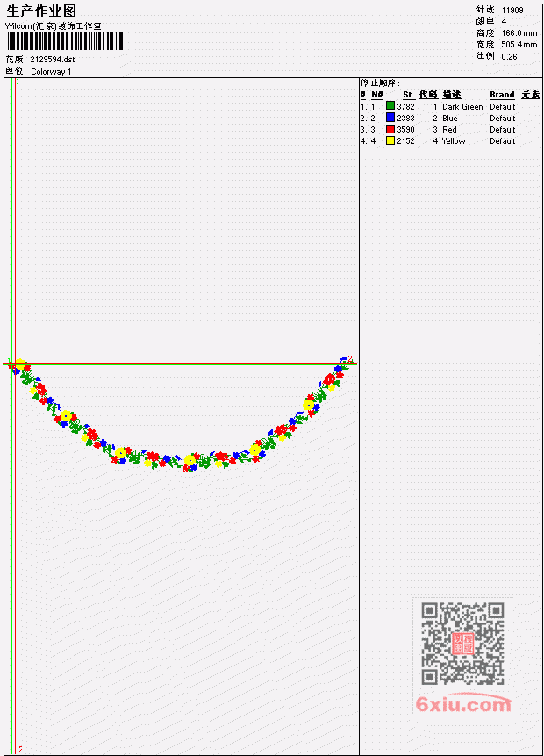Select the file name 2129594.dst

tap(53, 60)
